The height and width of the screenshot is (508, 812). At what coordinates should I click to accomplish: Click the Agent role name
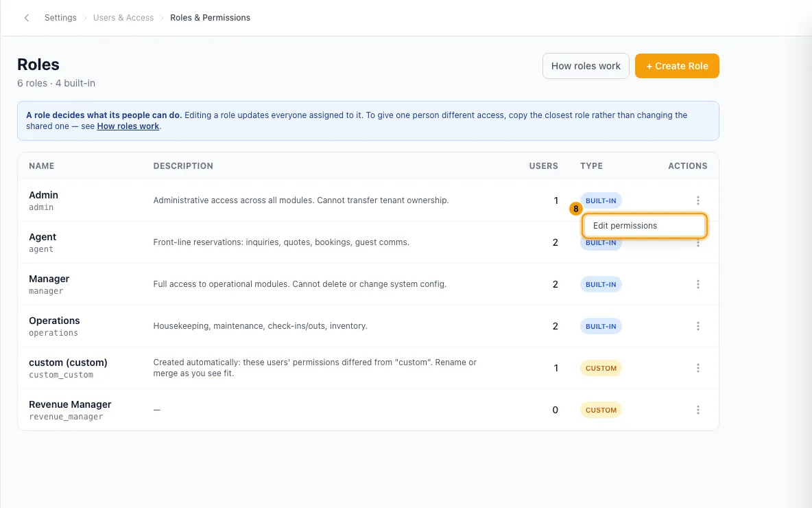click(43, 238)
